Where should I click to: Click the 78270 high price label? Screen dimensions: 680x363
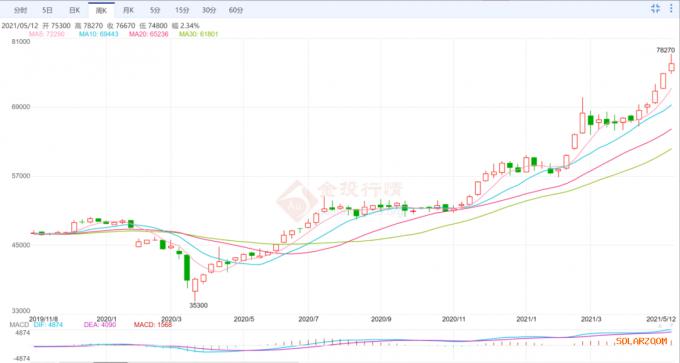tap(666, 50)
